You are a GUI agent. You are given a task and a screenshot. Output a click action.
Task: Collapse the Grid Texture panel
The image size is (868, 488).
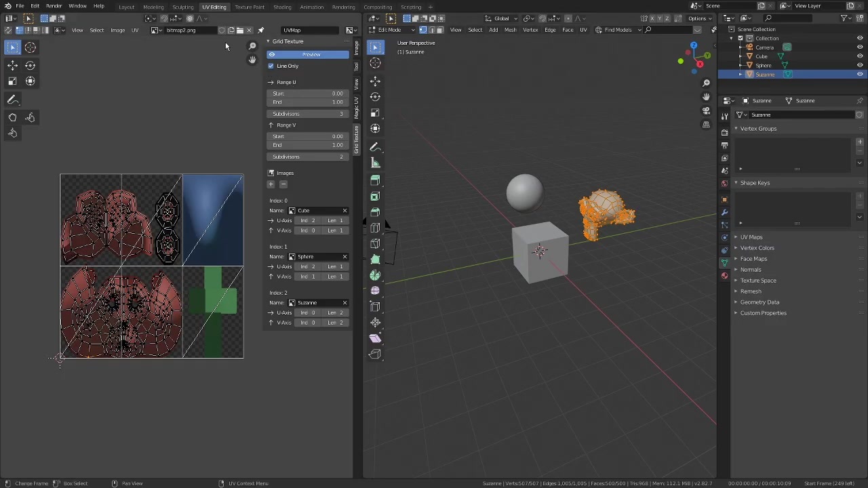[x=268, y=41]
